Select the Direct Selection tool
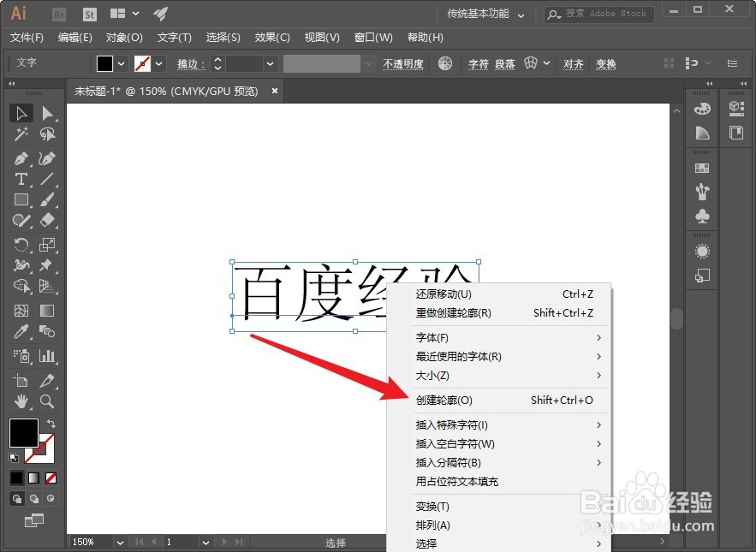The image size is (756, 552). 47,113
